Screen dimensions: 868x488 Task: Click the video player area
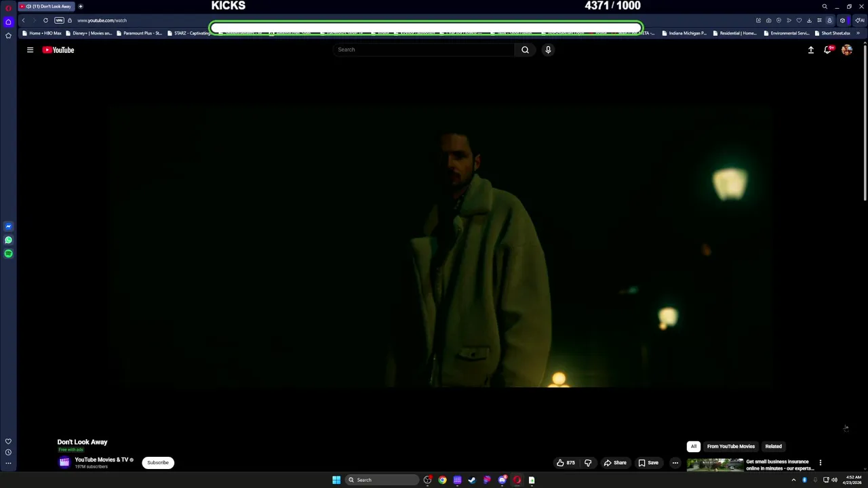(x=440, y=247)
